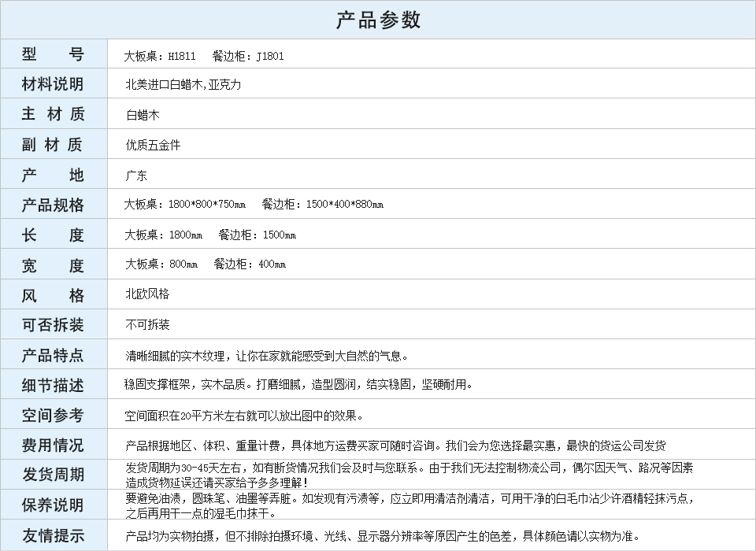Click the 餐边柜：J1801 model number text
Viewport: 756px width, 551px height.
click(248, 56)
